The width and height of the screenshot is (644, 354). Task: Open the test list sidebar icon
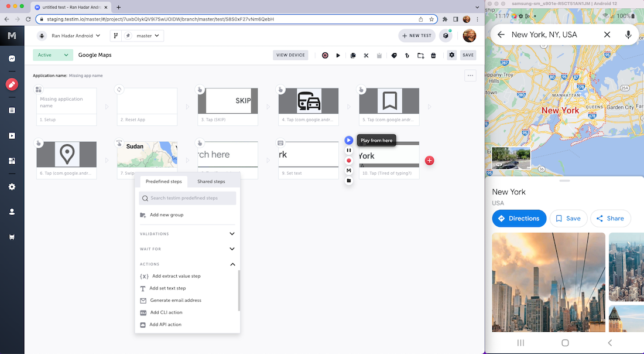pos(12,110)
